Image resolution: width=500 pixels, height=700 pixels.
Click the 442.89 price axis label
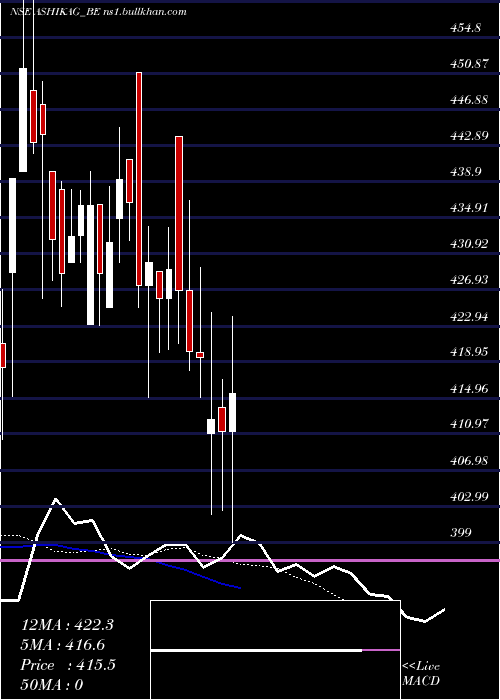pyautogui.click(x=468, y=136)
